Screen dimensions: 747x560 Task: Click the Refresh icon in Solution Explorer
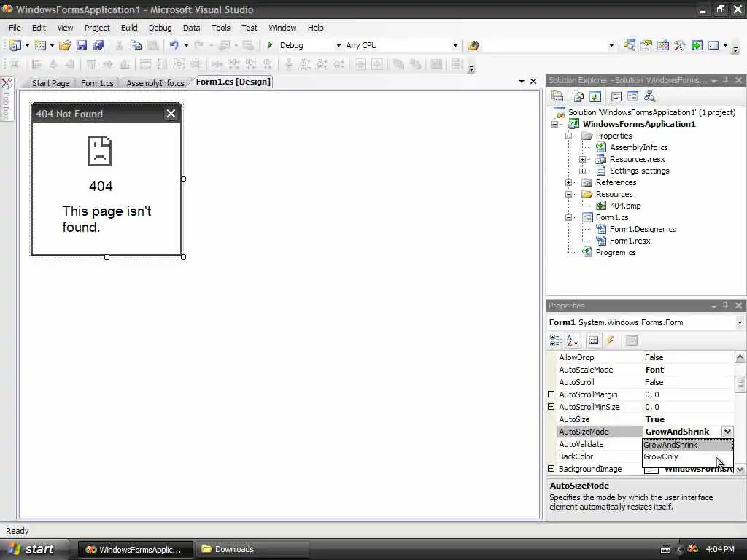point(595,97)
